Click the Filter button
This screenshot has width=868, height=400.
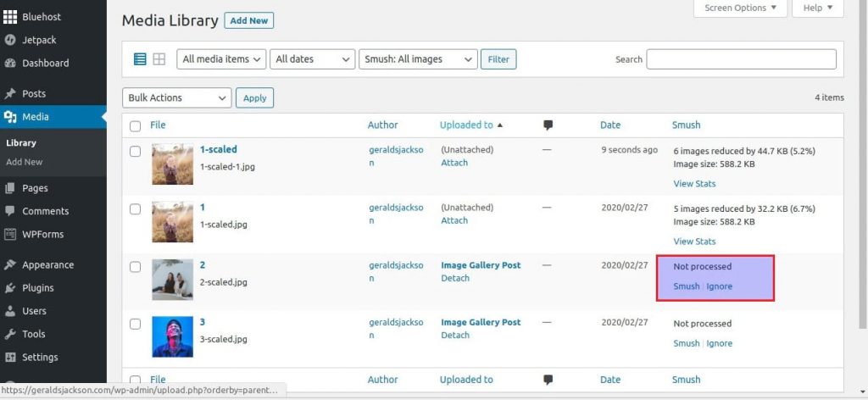click(498, 59)
